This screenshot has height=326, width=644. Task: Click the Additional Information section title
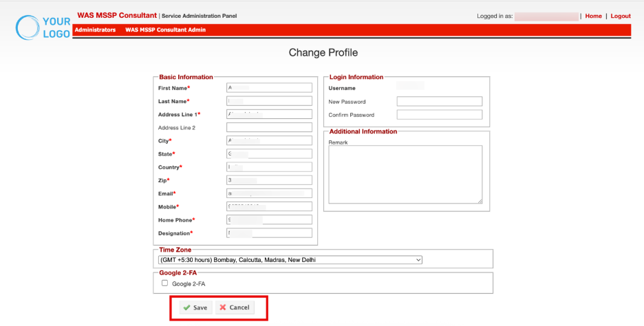coord(363,131)
